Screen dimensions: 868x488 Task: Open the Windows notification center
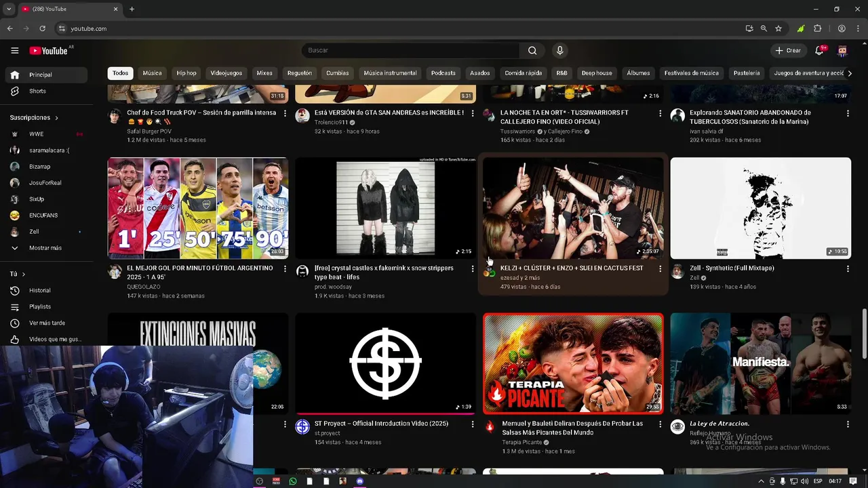coord(853,481)
